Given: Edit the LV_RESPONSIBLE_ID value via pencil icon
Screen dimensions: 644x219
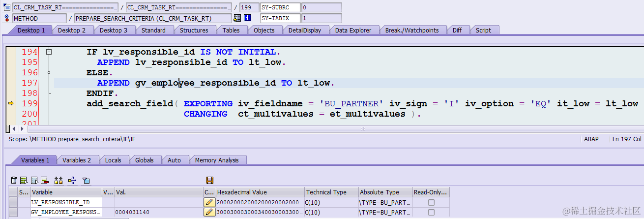Looking at the screenshot, I should pyautogui.click(x=209, y=202).
